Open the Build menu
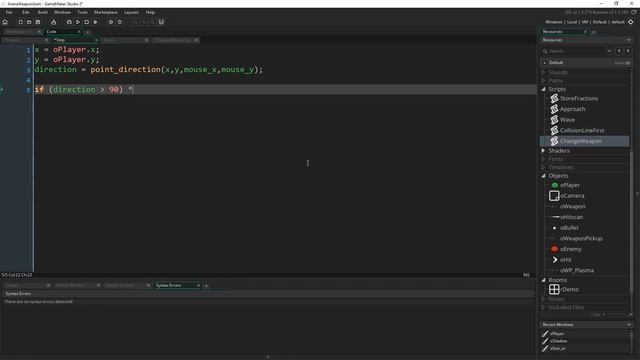640x360 pixels. click(x=42, y=13)
